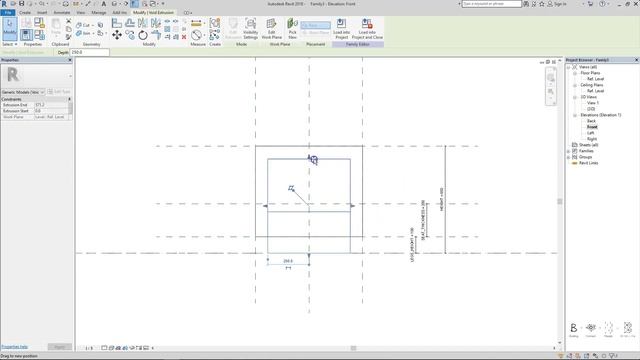Click the Create Group icon
640x360 pixels.
(x=215, y=23)
